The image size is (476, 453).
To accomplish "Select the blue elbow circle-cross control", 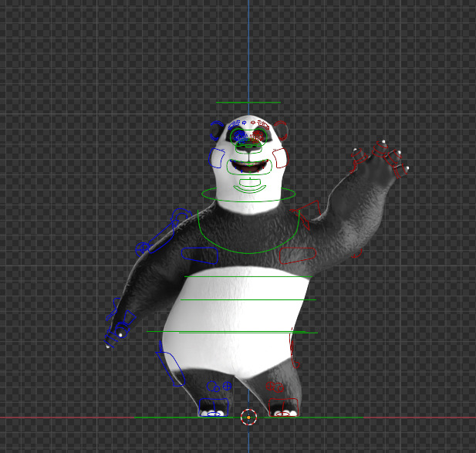I will tap(141, 249).
